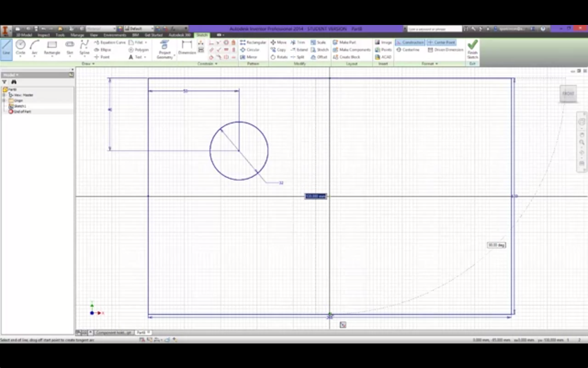Toggle Center Point format
Screen dimensions: 588x368
(441, 42)
